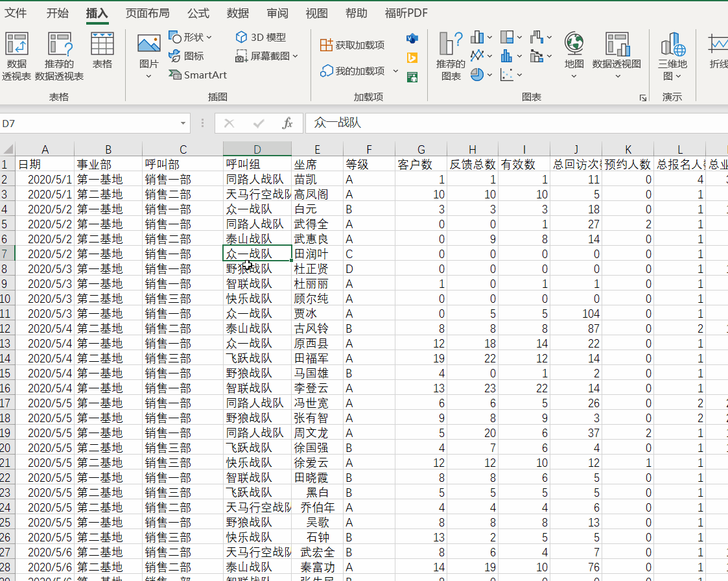Click the Select All corner triangle
Viewport: 728px width, 581px height.
8,149
